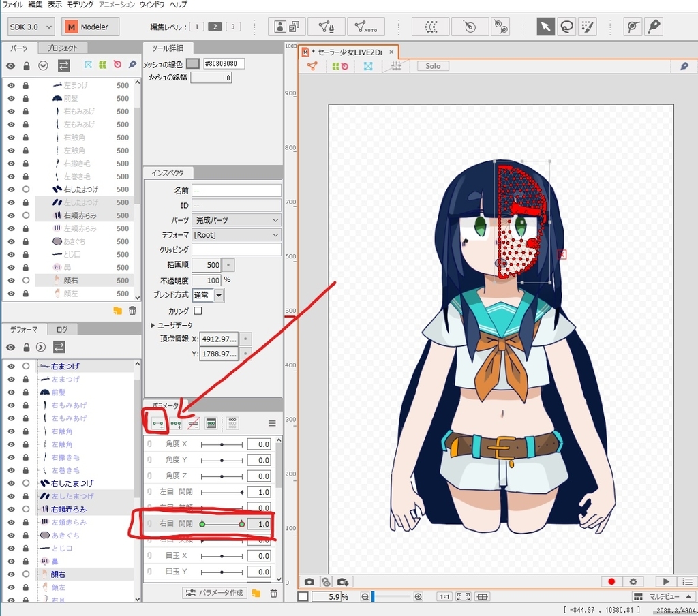The height and width of the screenshot is (616, 698).
Task: Select edit level 2 button
Action: (215, 27)
